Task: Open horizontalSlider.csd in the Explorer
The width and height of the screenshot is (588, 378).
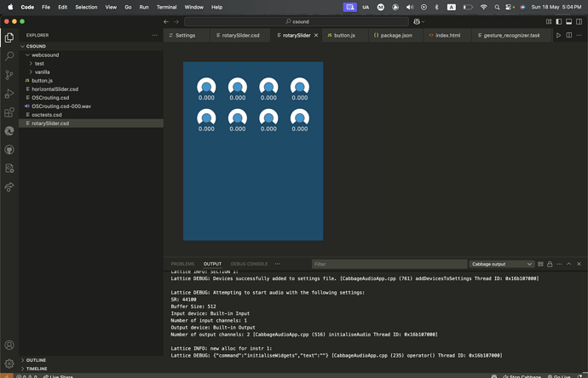Action: [x=90, y=89]
